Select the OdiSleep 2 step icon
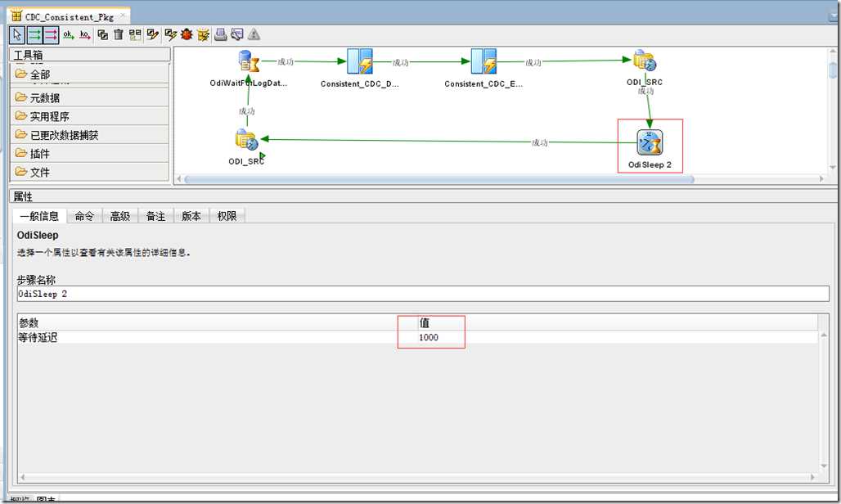The width and height of the screenshot is (841, 504). click(x=650, y=142)
